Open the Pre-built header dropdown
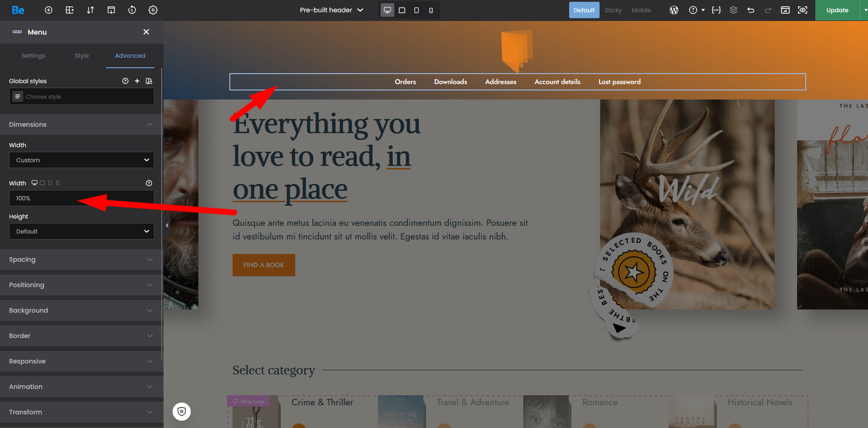The width and height of the screenshot is (868, 428). [332, 10]
